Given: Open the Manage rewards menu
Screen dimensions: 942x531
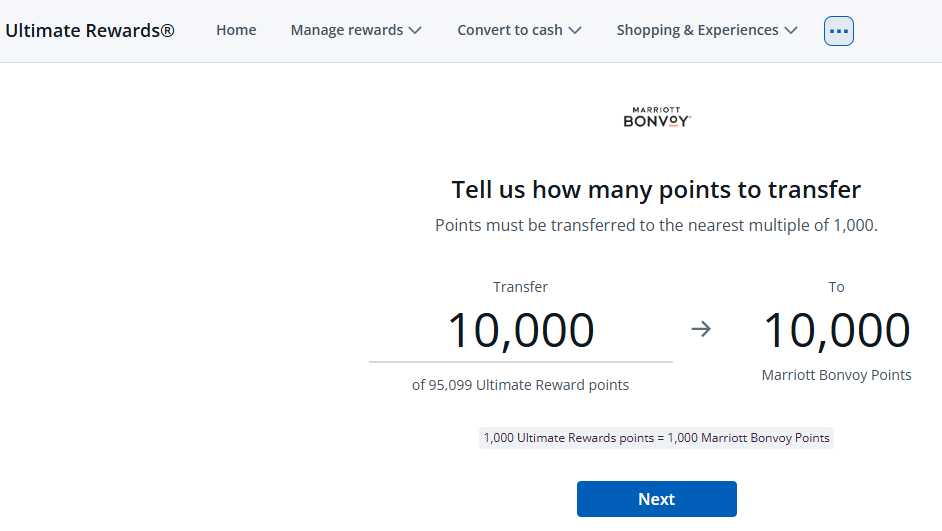Looking at the screenshot, I should pos(356,30).
